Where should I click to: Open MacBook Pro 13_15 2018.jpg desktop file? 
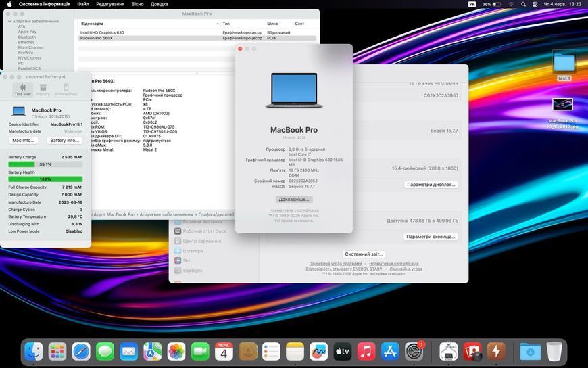pos(562,113)
